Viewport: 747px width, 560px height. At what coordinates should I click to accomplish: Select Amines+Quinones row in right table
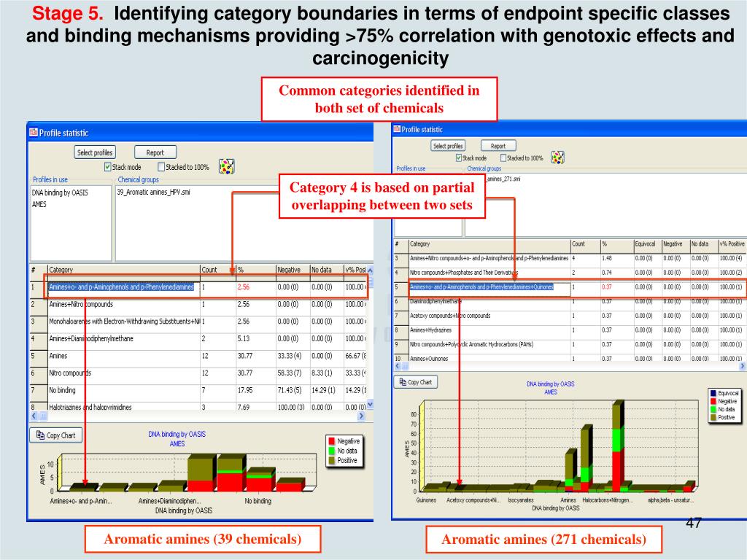tap(569, 358)
